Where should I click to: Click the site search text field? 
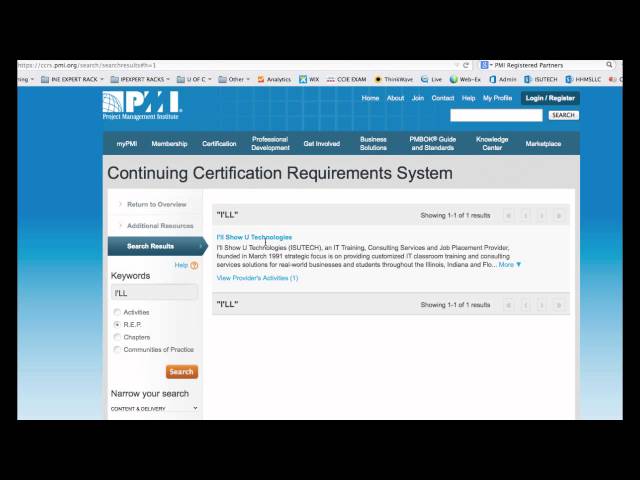point(496,116)
